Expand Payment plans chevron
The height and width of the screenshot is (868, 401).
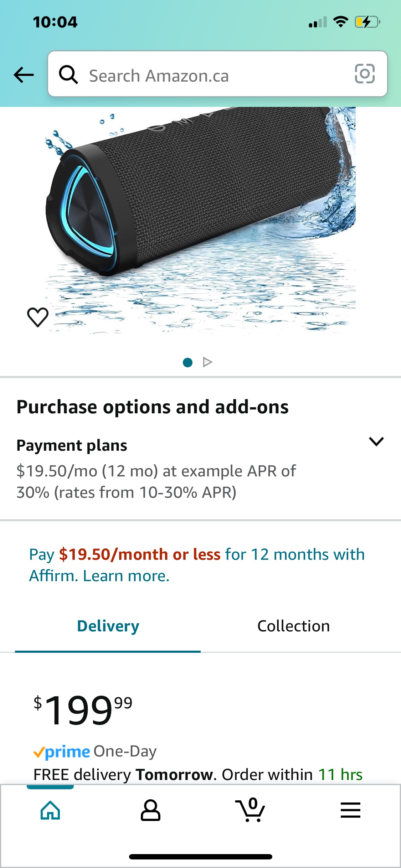[x=376, y=441]
